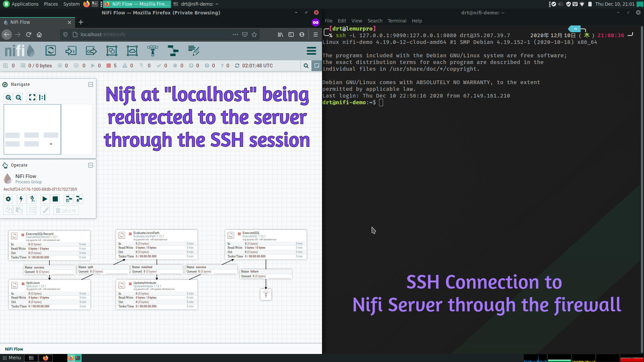This screenshot has width=644, height=362.
Task: Select the Funnel icon in NiFi toolbar
Action: [x=153, y=51]
